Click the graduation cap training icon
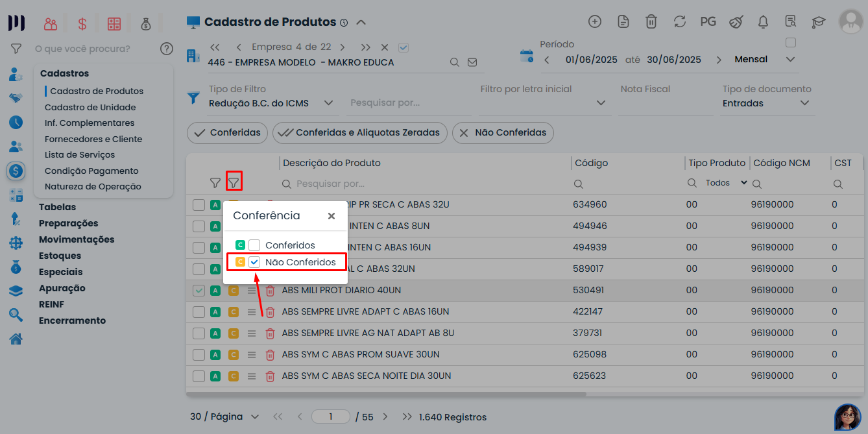Screen dimensions: 868x434 point(818,21)
